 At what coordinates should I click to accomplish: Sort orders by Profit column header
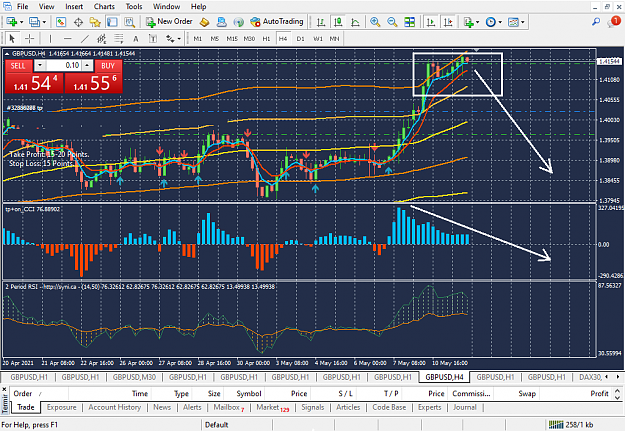(x=599, y=394)
